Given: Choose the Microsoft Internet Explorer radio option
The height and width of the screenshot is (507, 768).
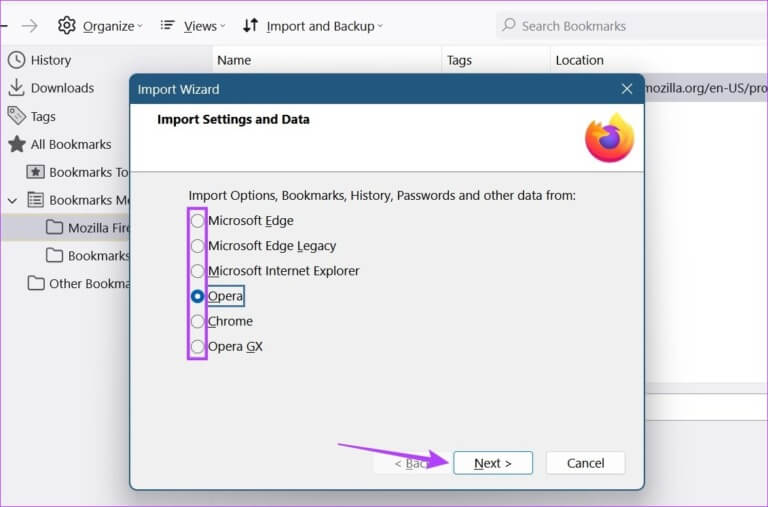Looking at the screenshot, I should point(197,271).
